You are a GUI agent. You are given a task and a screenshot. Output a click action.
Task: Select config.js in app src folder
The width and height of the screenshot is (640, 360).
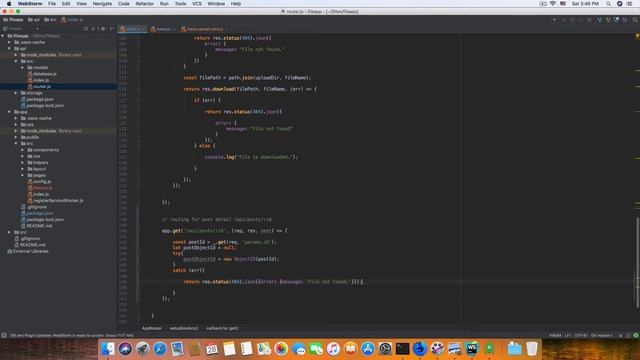tap(39, 181)
